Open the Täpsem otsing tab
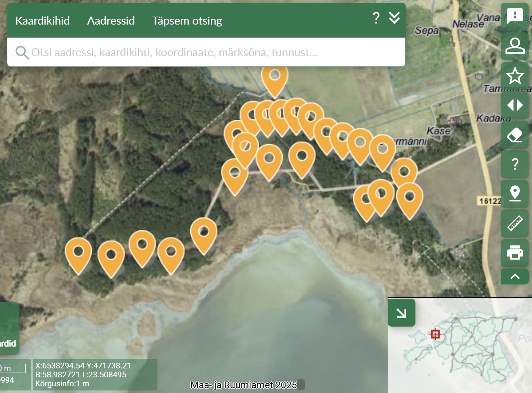The width and height of the screenshot is (532, 393). pos(187,21)
